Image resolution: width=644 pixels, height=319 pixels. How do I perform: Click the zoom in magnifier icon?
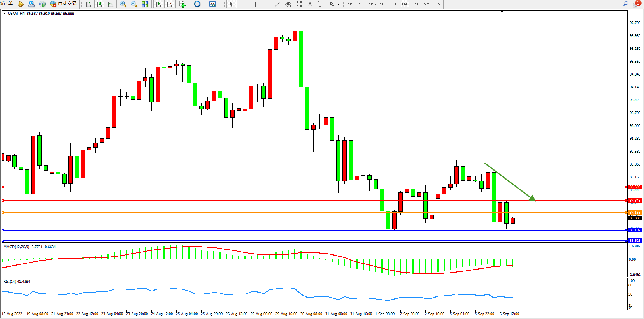pyautogui.click(x=123, y=4)
